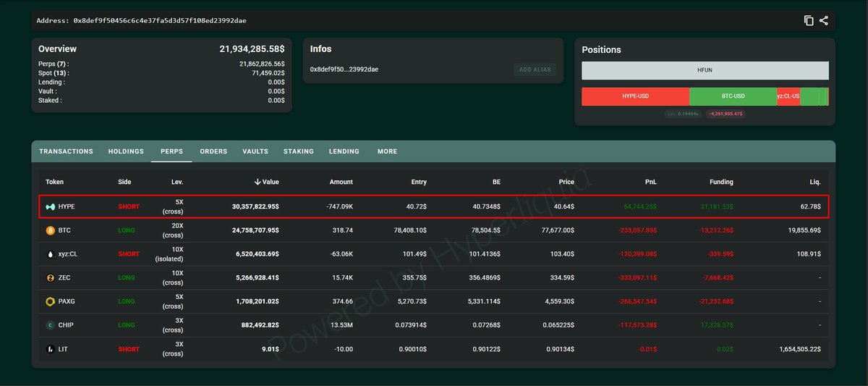Click the Amount column header
The height and width of the screenshot is (386, 868).
341,182
